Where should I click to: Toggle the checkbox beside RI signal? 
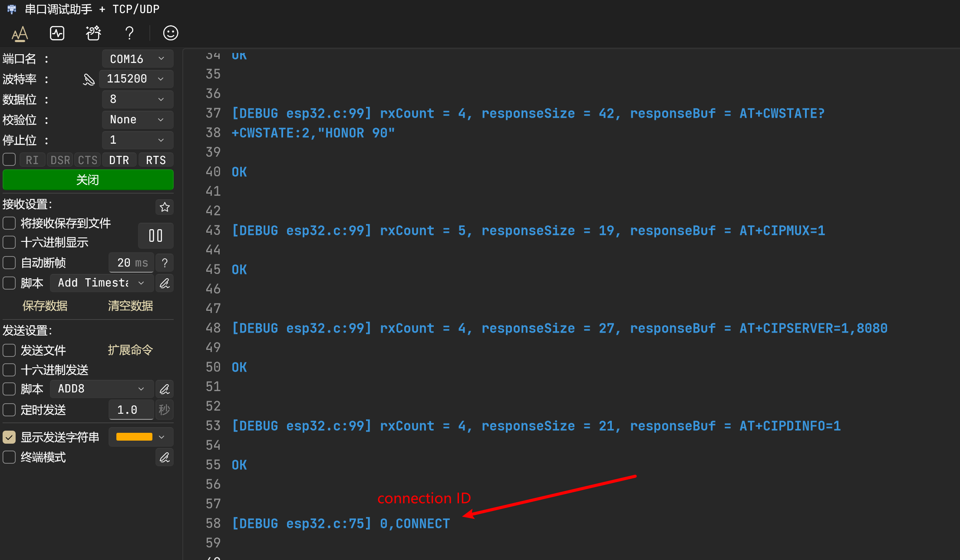tap(9, 160)
